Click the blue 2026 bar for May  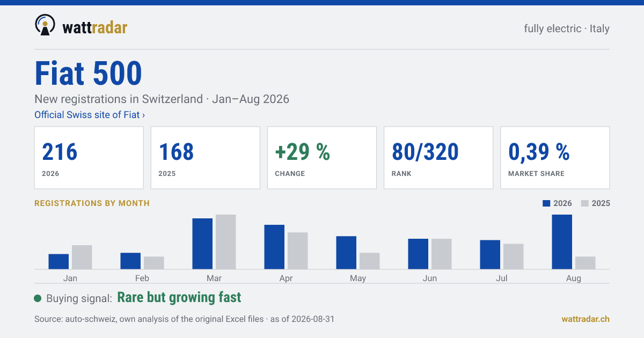[346, 253]
